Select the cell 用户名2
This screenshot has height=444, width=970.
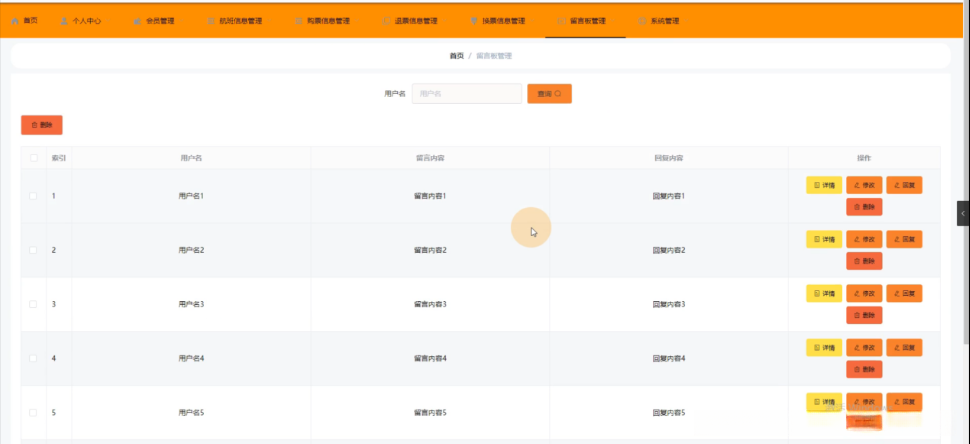coord(191,250)
